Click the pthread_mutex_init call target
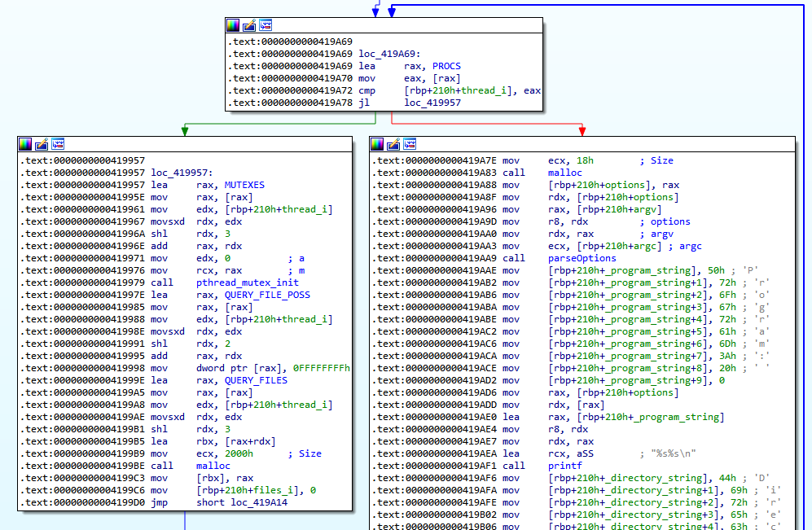The width and height of the screenshot is (812, 530). pyautogui.click(x=248, y=283)
